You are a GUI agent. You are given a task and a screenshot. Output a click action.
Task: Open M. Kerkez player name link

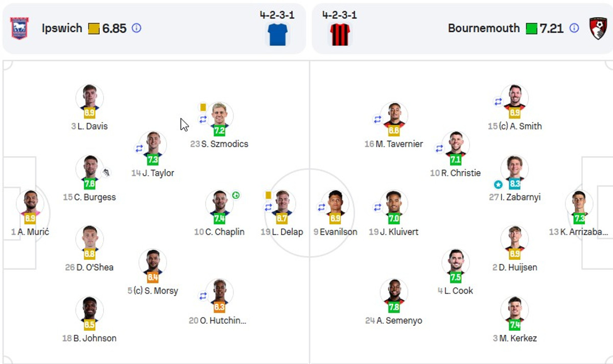click(518, 338)
